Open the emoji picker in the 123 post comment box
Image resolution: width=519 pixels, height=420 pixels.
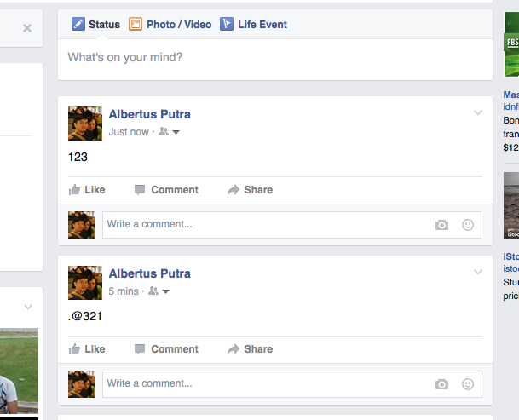tap(468, 225)
